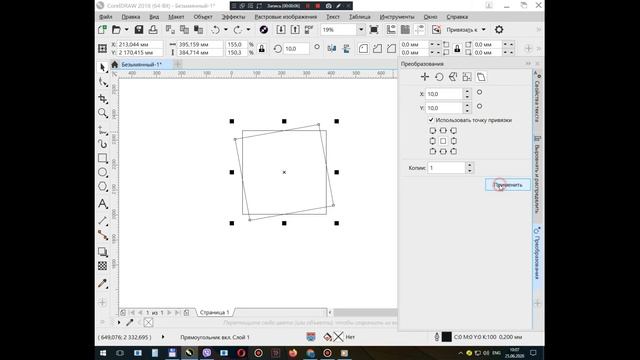Select the Drop Shadow tool

point(102,252)
